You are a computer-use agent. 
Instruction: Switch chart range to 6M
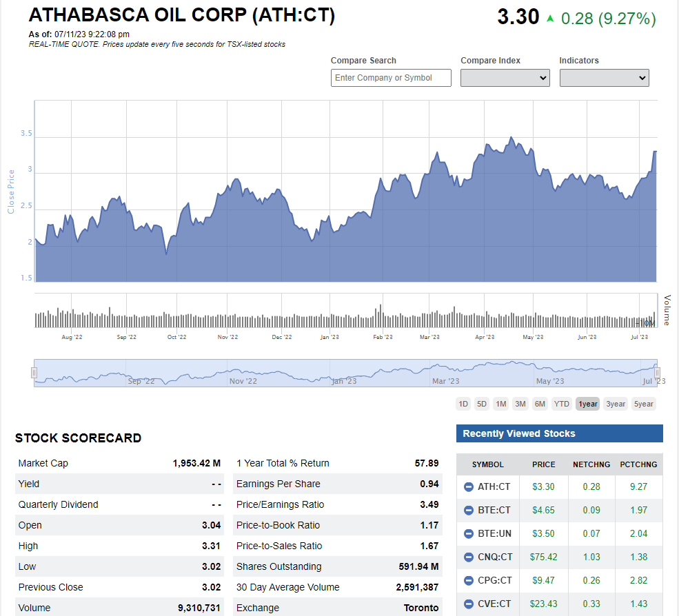tap(540, 404)
